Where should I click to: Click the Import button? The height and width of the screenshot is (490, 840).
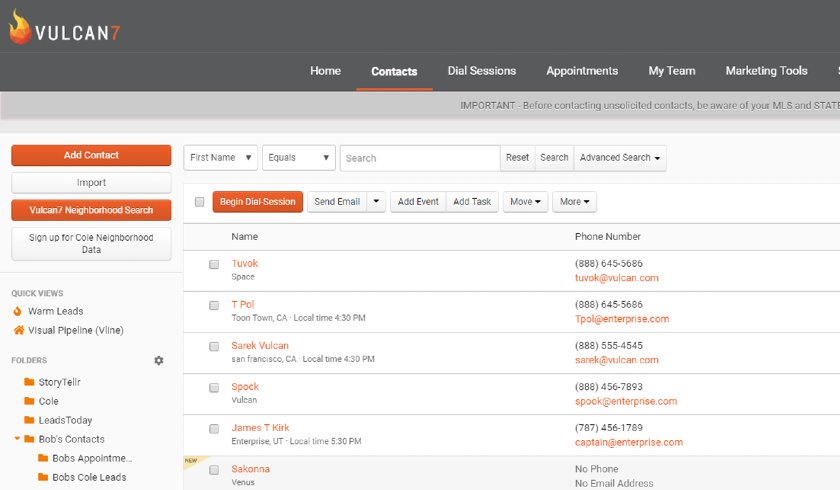[x=91, y=183]
